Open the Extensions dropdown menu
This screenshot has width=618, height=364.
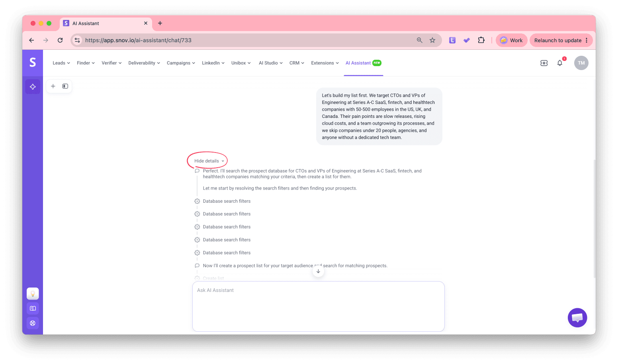(325, 63)
